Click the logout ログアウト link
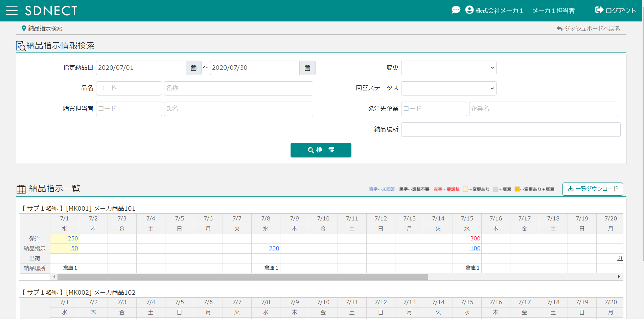Screen dimensions: 644x319 point(616,10)
